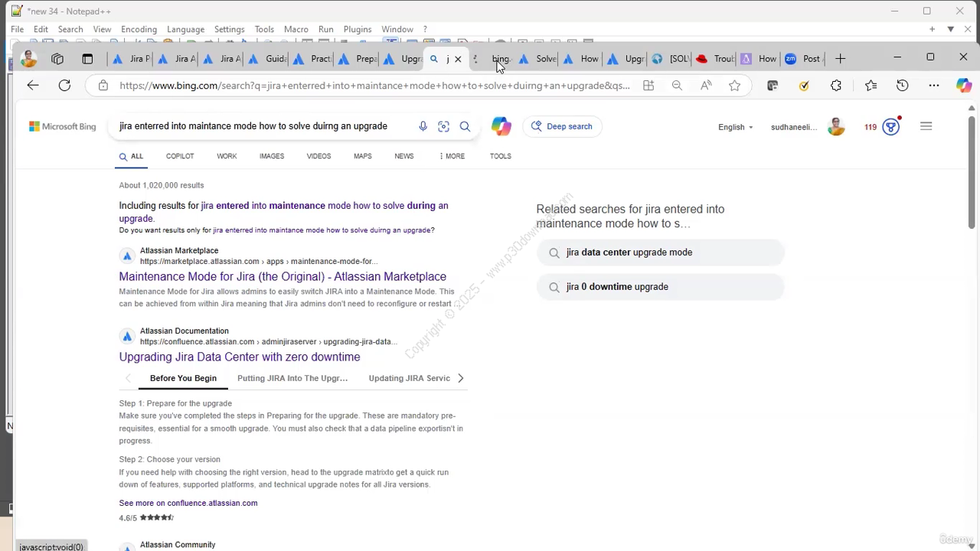The width and height of the screenshot is (980, 551).
Task: Submit search with magnifier icon
Action: coord(465,126)
